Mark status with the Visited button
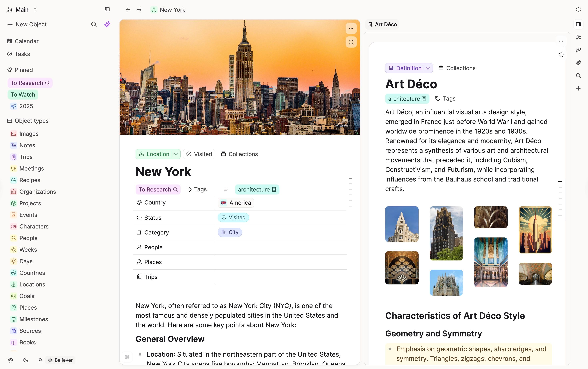588x369 pixels. click(x=199, y=154)
